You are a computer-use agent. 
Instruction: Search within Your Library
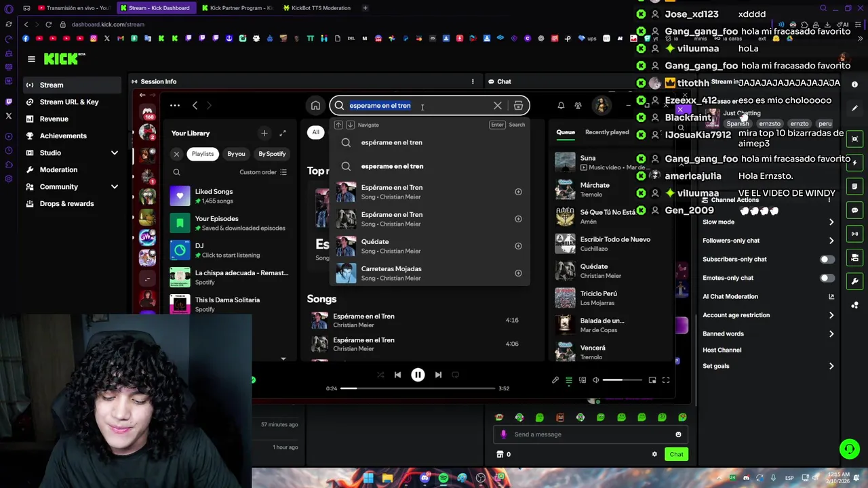point(176,172)
